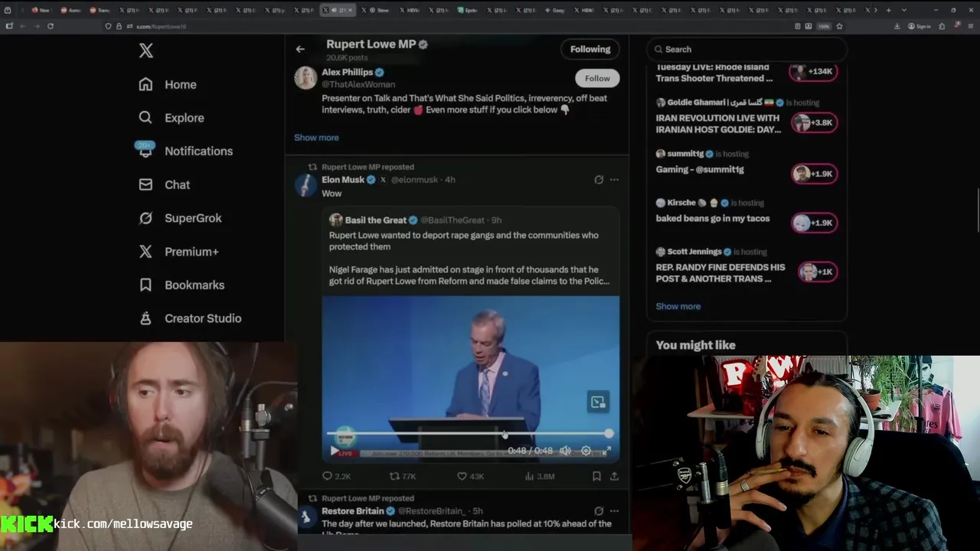Open Chat in the sidebar
Image resolution: width=980 pixels, height=551 pixels.
(x=165, y=184)
